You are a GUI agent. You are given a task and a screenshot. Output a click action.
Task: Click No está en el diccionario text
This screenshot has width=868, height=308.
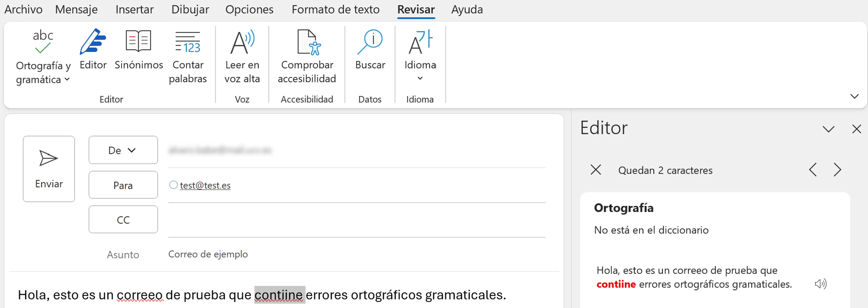coord(651,230)
